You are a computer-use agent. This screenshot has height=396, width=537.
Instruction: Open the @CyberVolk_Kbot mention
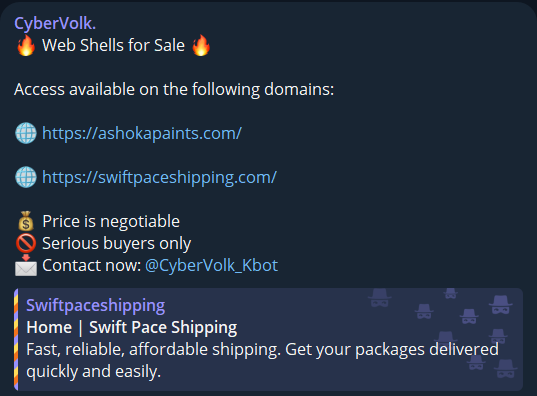click(211, 265)
